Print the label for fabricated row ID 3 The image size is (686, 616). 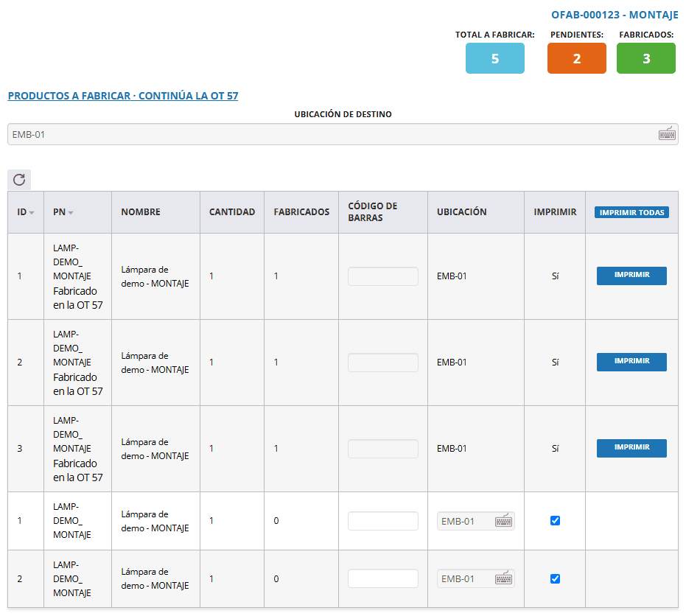pyautogui.click(x=631, y=448)
